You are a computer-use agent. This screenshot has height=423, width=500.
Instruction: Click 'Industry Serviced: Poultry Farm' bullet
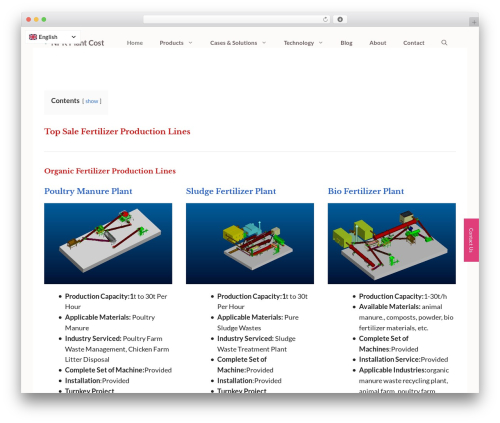tap(117, 349)
